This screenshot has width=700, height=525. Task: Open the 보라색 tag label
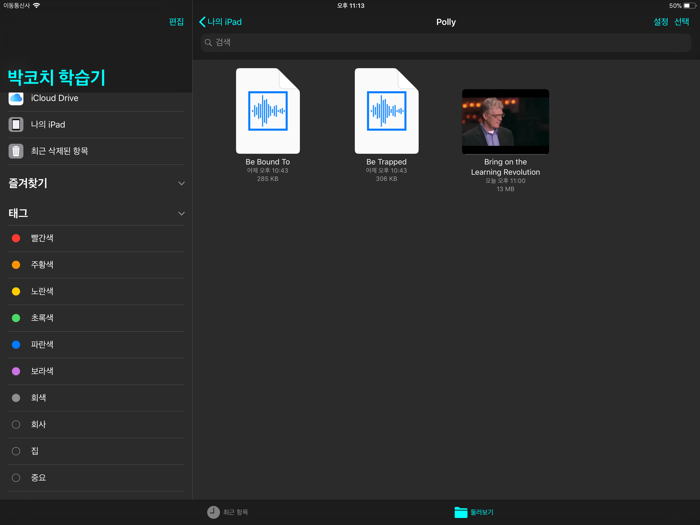coord(42,371)
